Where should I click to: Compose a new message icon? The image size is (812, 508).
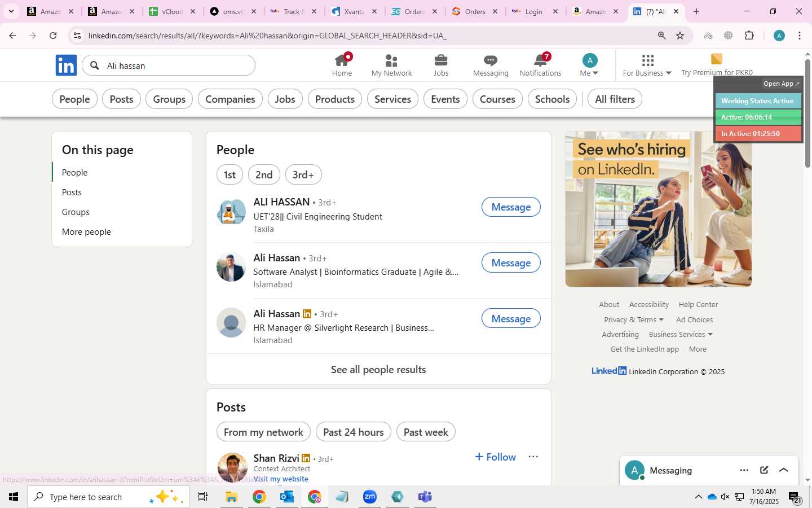(764, 470)
